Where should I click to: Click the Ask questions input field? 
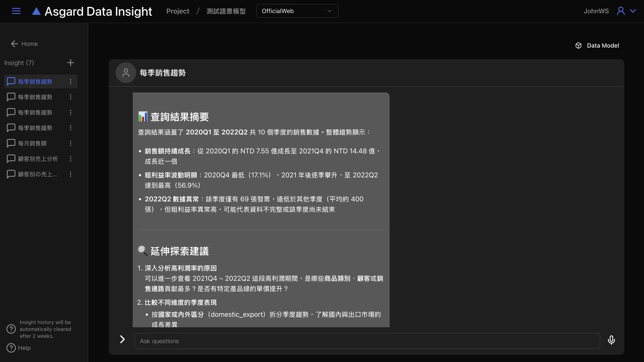tap(367, 341)
